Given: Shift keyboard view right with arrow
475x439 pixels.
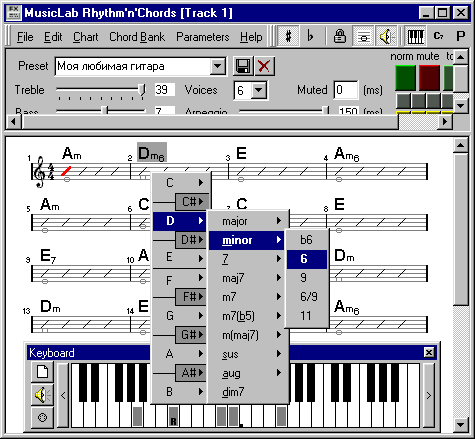Looking at the screenshot, I should tap(429, 395).
